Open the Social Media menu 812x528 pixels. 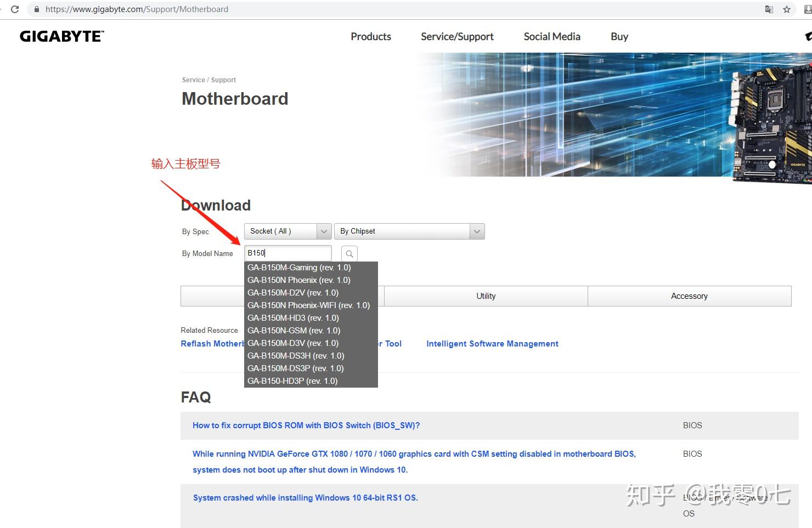(552, 37)
